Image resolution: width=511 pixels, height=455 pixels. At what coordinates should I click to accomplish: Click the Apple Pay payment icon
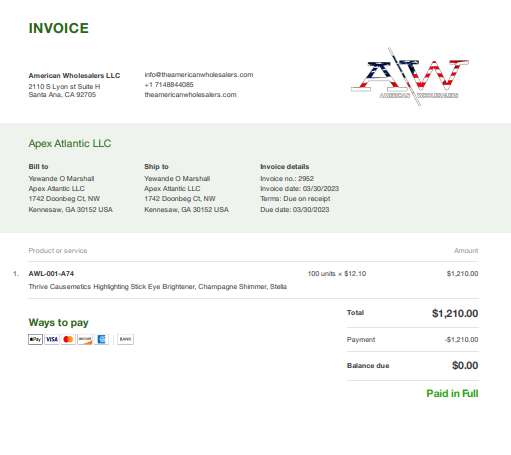(x=35, y=339)
